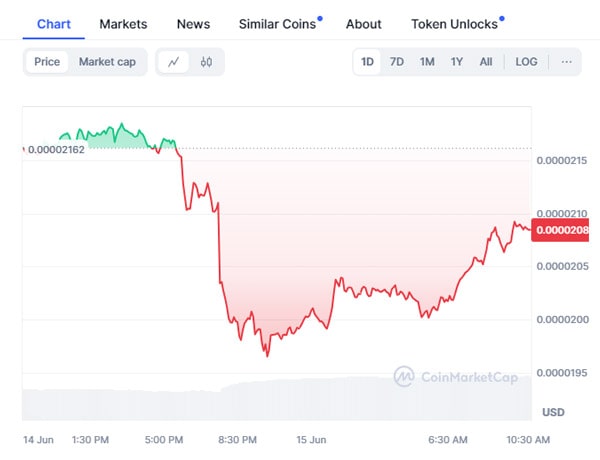
Task: Select the 1Y time range
Action: (457, 62)
